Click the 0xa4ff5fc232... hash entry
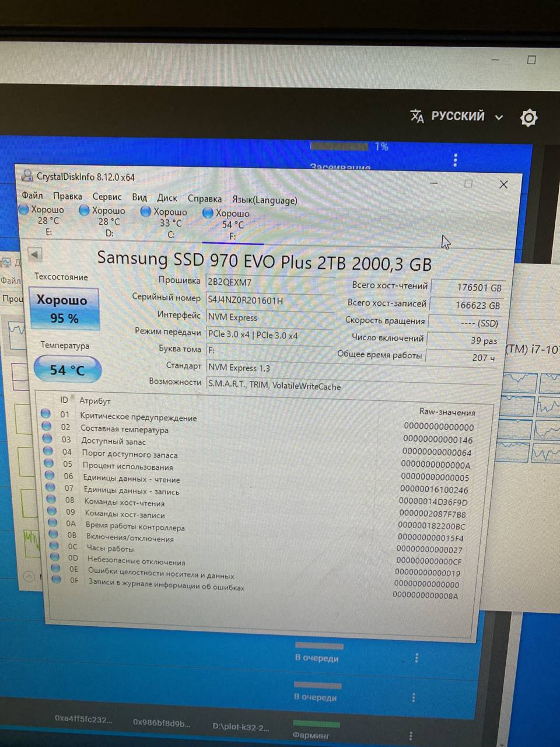The image size is (560, 747). click(x=83, y=719)
